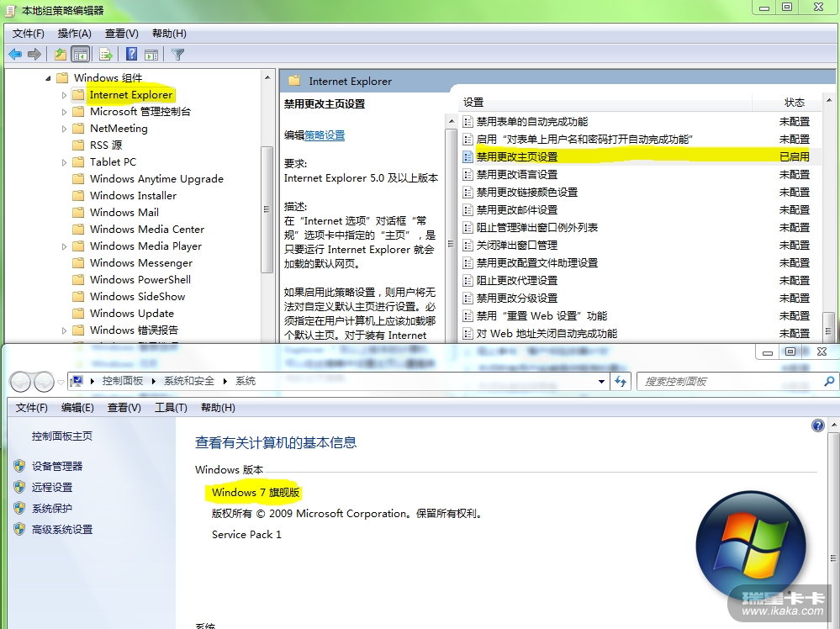The width and height of the screenshot is (840, 629).
Task: Expand the Microsoft 管理控制台 node
Action: [x=64, y=112]
